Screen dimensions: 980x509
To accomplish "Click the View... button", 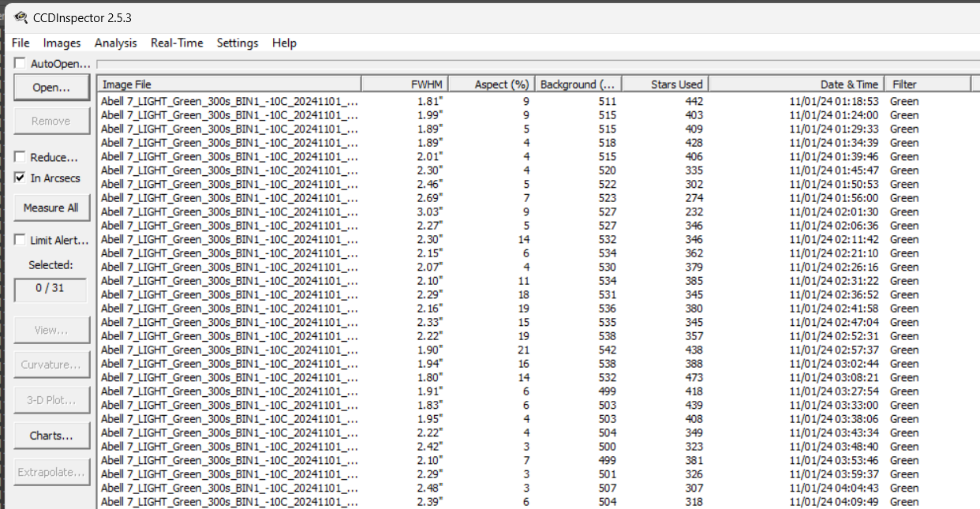I will (x=51, y=330).
